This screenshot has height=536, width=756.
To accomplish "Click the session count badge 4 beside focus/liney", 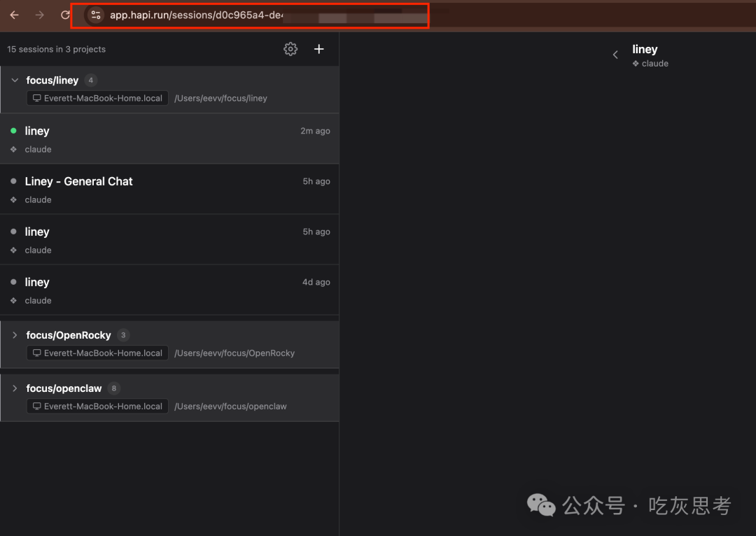I will click(x=90, y=80).
